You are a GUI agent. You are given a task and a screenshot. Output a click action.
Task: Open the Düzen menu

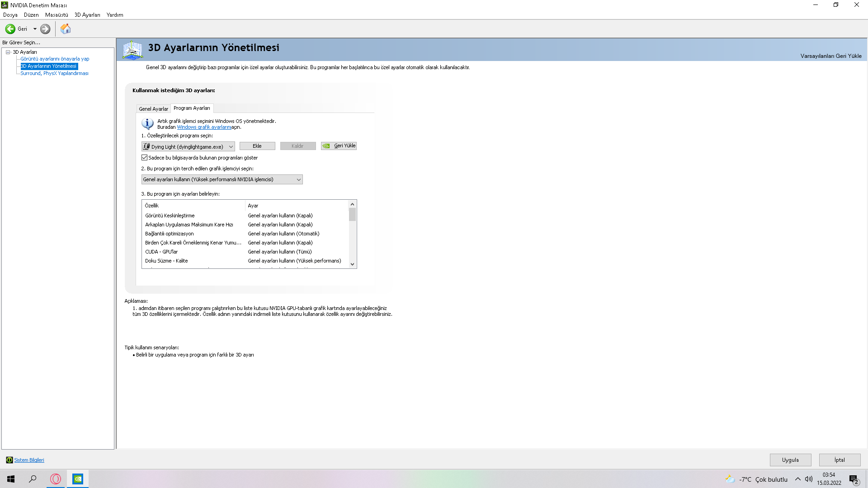tap(31, 15)
